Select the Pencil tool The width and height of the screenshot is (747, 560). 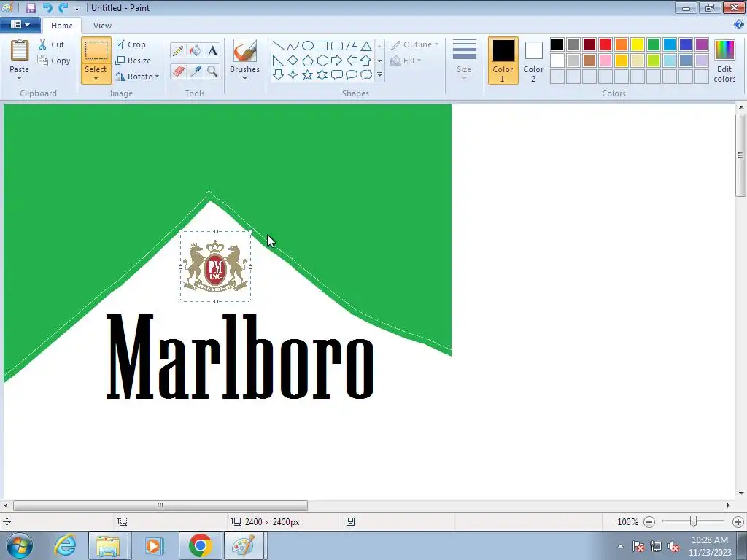tap(178, 50)
